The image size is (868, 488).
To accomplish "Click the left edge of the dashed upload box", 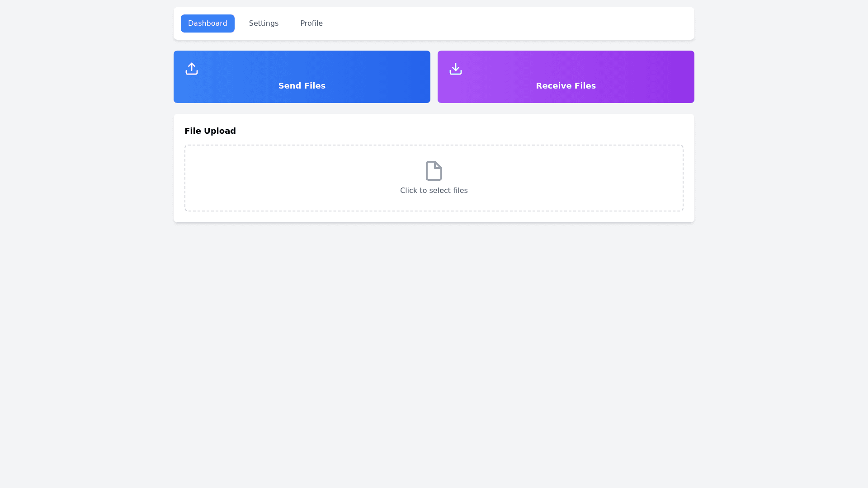I will pos(186,178).
